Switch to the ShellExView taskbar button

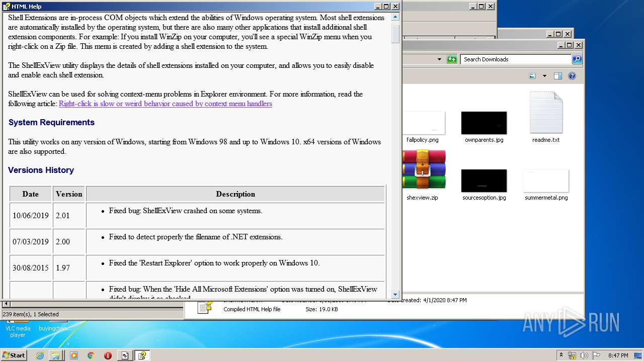[125, 355]
